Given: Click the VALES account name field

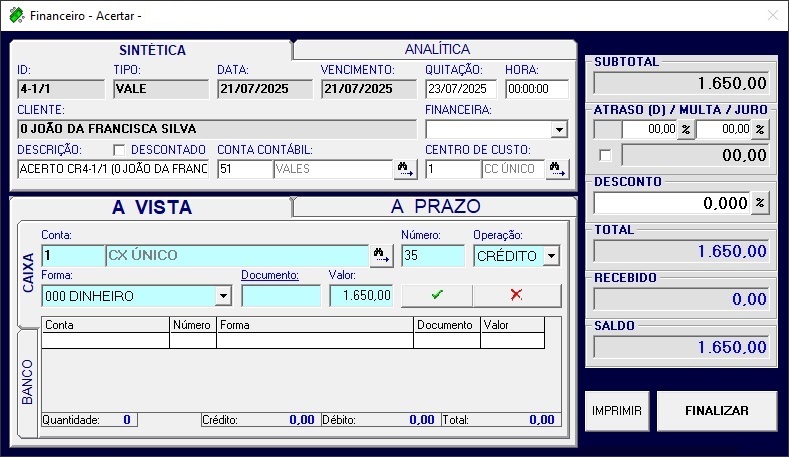Looking at the screenshot, I should click(333, 169).
